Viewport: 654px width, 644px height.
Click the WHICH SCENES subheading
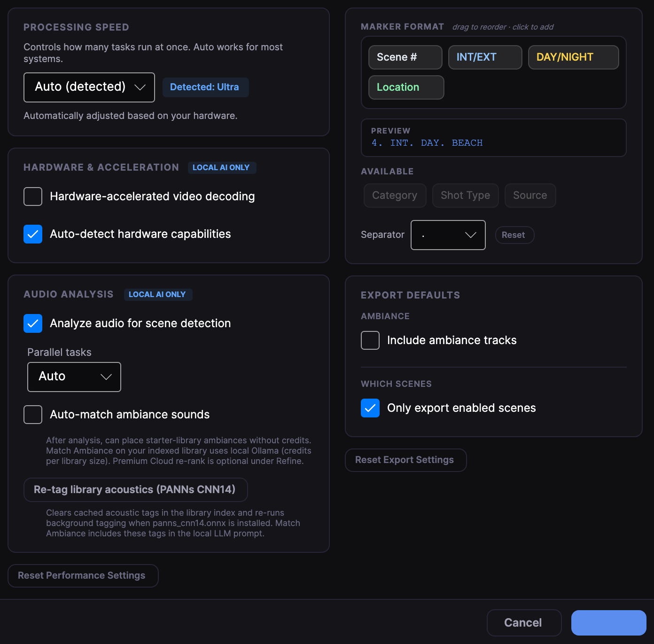coord(396,384)
